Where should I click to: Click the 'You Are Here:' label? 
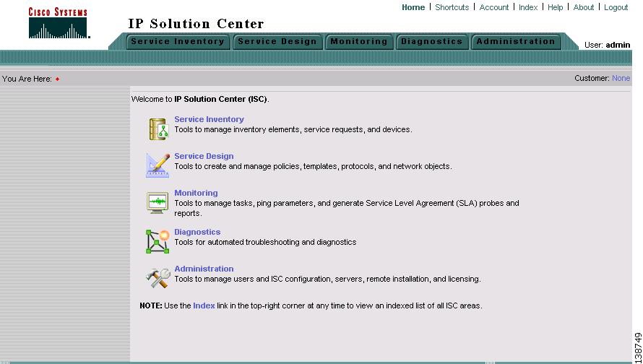coord(27,79)
